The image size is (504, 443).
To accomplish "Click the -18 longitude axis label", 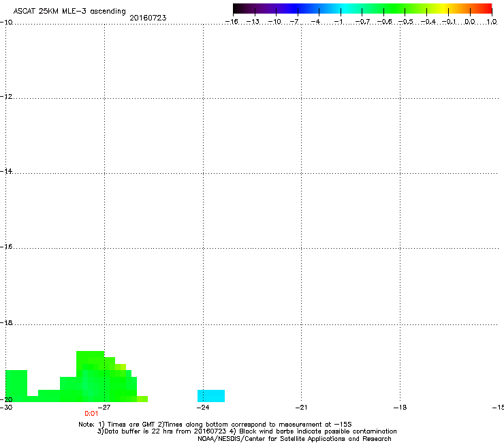I will [400, 408].
